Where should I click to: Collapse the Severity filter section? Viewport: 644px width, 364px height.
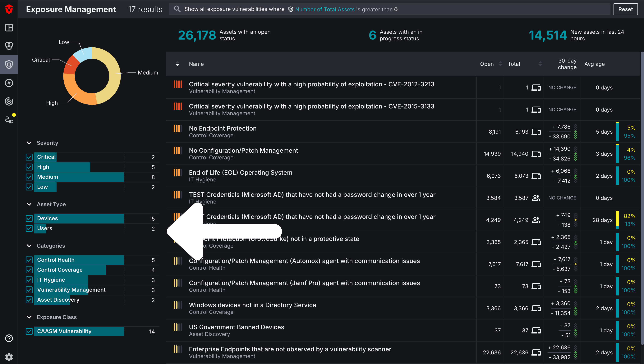[x=29, y=143]
